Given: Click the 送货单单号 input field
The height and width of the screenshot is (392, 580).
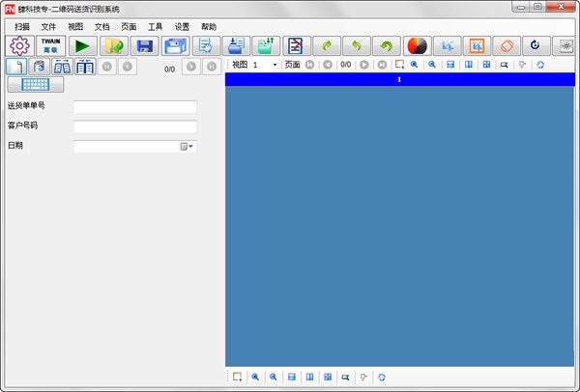Looking at the screenshot, I should (x=135, y=107).
